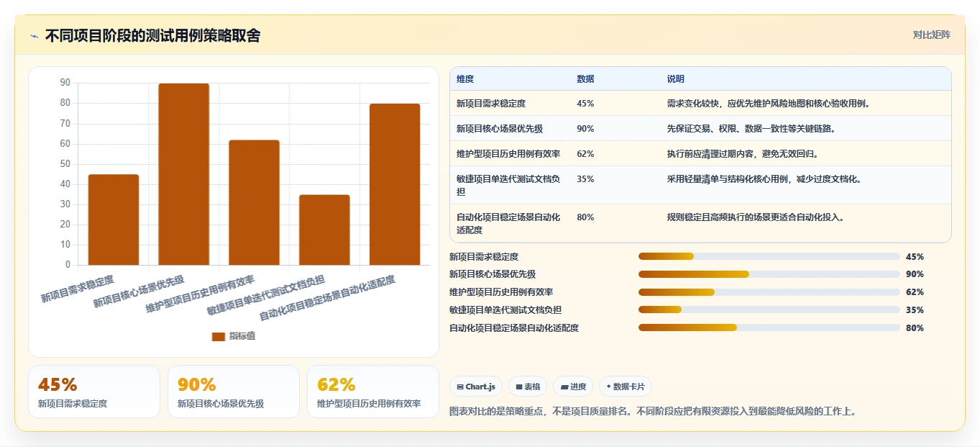Click the 80% value beside progress bar
Screen dimensions: 980x447
tap(915, 328)
